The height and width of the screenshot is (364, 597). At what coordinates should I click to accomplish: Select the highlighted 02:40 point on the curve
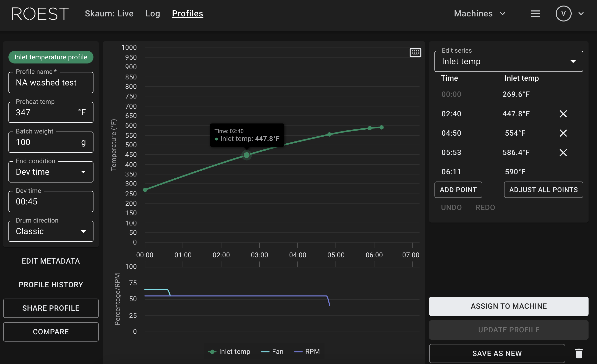[x=246, y=155]
